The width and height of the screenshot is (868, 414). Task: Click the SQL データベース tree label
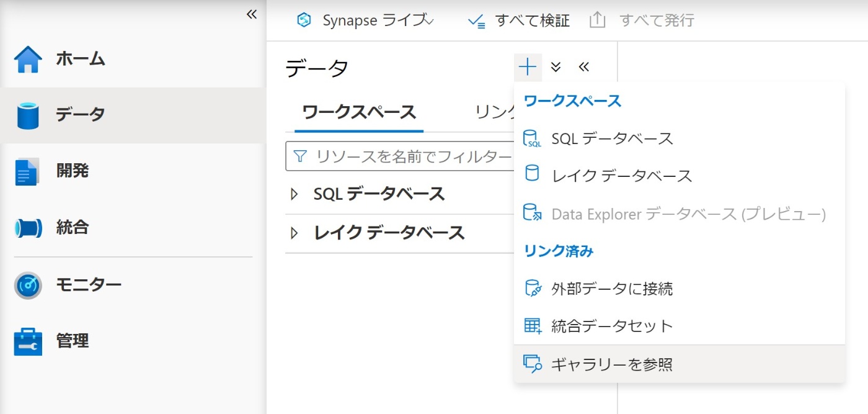pyautogui.click(x=379, y=194)
